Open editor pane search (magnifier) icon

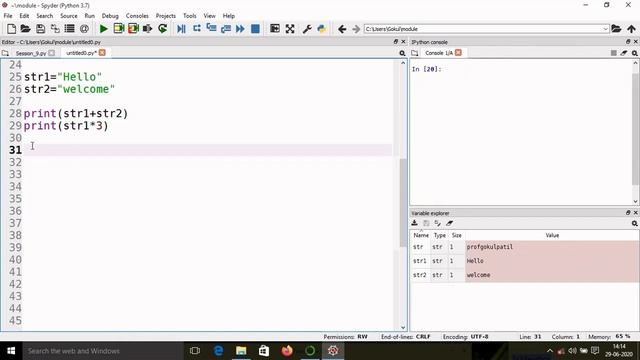pyautogui.click(x=402, y=53)
